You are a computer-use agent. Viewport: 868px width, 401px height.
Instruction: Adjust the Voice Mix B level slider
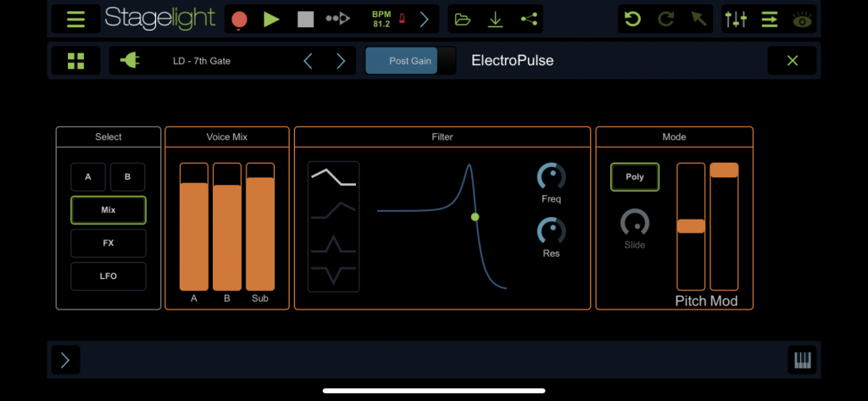227,226
